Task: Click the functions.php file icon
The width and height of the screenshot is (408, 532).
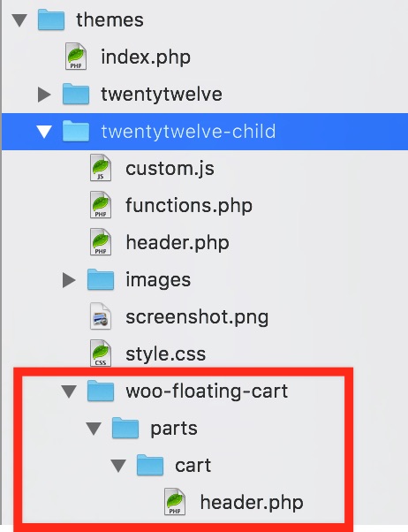Action: (x=101, y=205)
